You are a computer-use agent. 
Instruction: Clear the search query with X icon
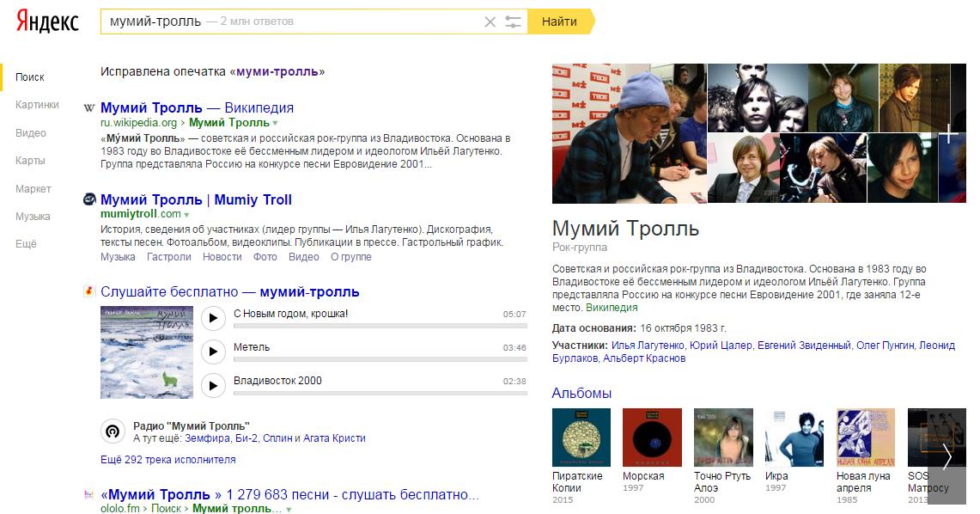(x=490, y=21)
